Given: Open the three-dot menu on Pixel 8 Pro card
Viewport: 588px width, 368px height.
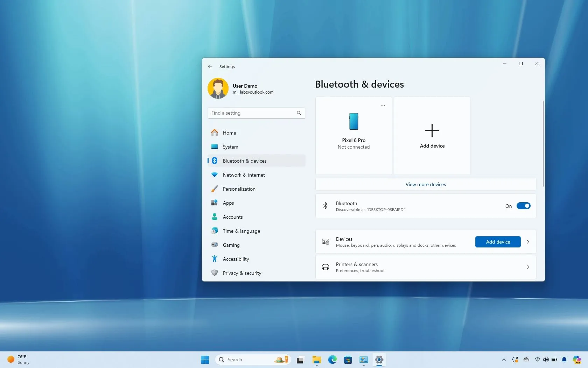Looking at the screenshot, I should click(x=383, y=105).
